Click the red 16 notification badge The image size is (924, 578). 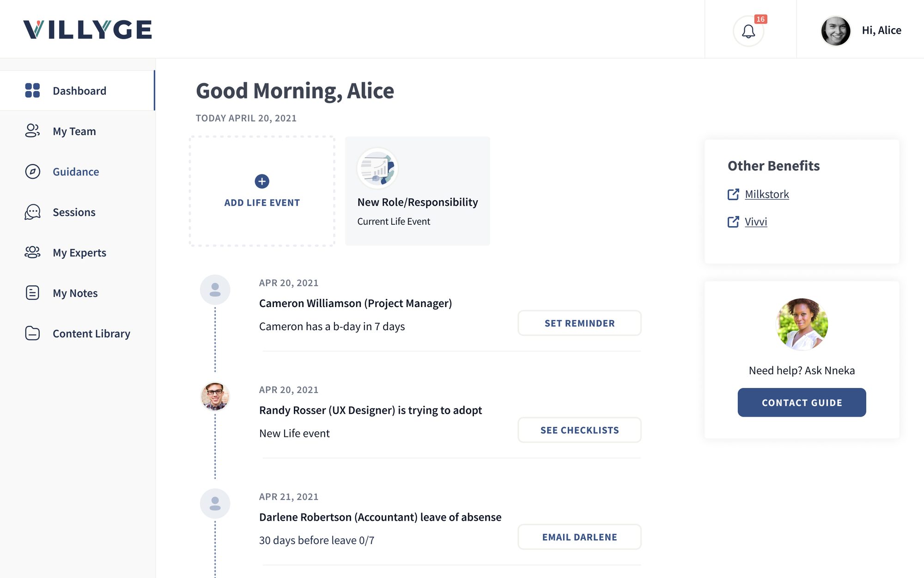coord(760,19)
